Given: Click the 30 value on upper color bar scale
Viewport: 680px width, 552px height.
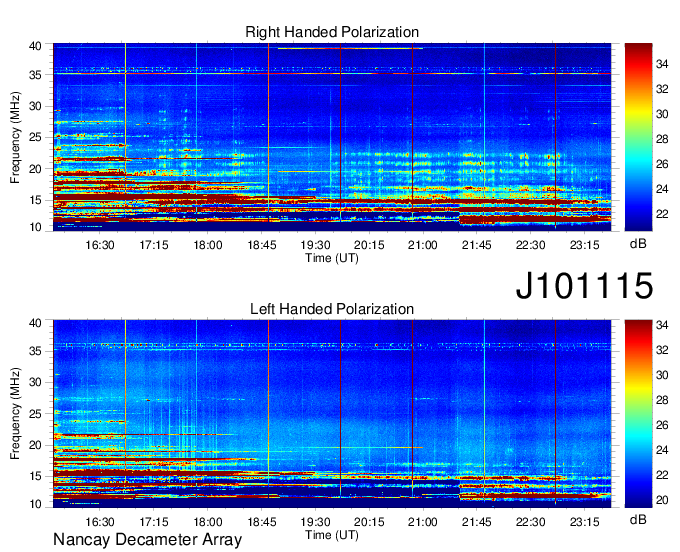Looking at the screenshot, I should 662,114.
